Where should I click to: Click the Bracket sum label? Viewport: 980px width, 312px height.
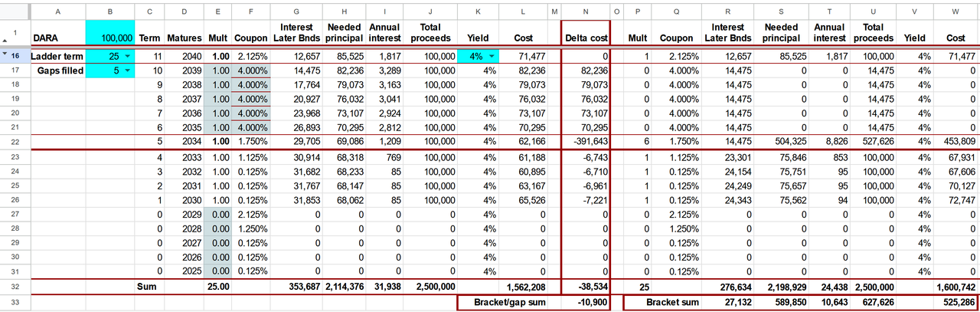click(674, 302)
